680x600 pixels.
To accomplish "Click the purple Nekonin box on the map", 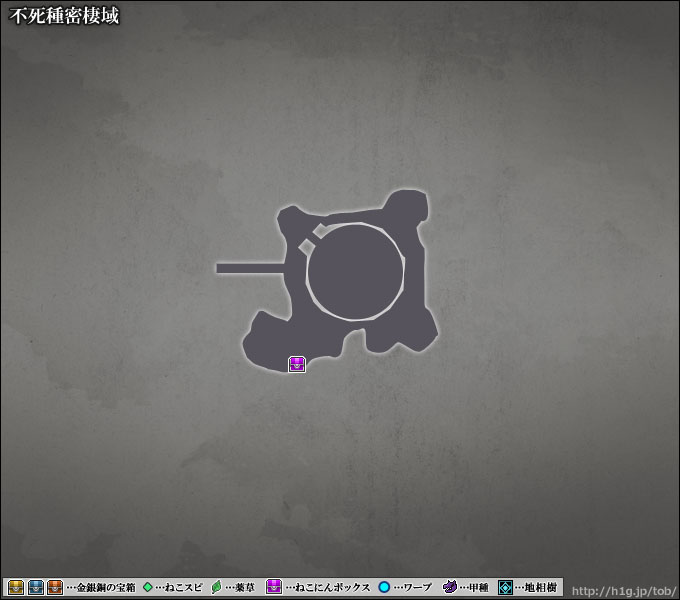I will click(x=296, y=364).
